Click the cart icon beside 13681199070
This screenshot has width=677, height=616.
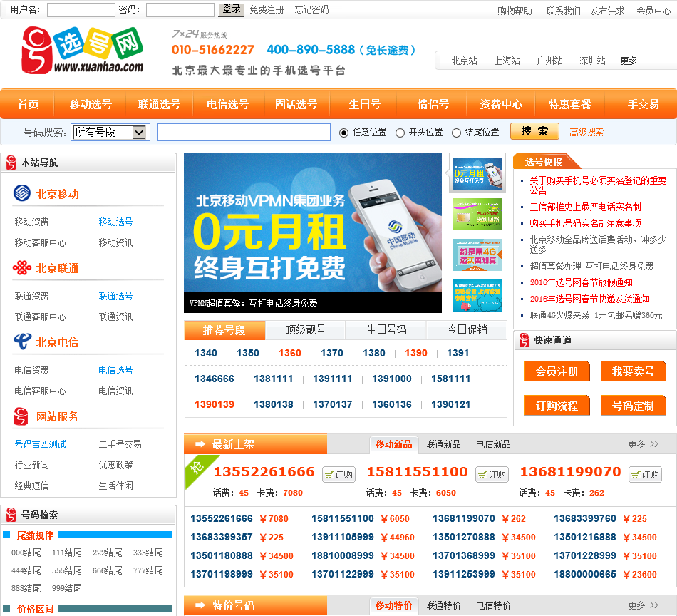pyautogui.click(x=636, y=475)
